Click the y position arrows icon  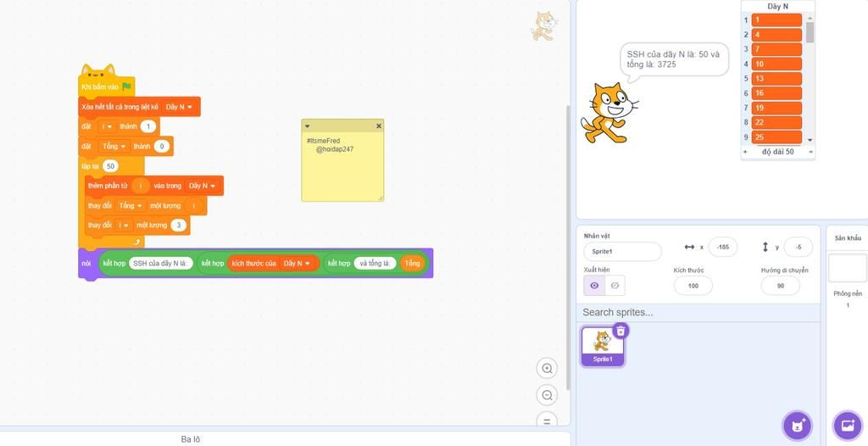pos(765,247)
